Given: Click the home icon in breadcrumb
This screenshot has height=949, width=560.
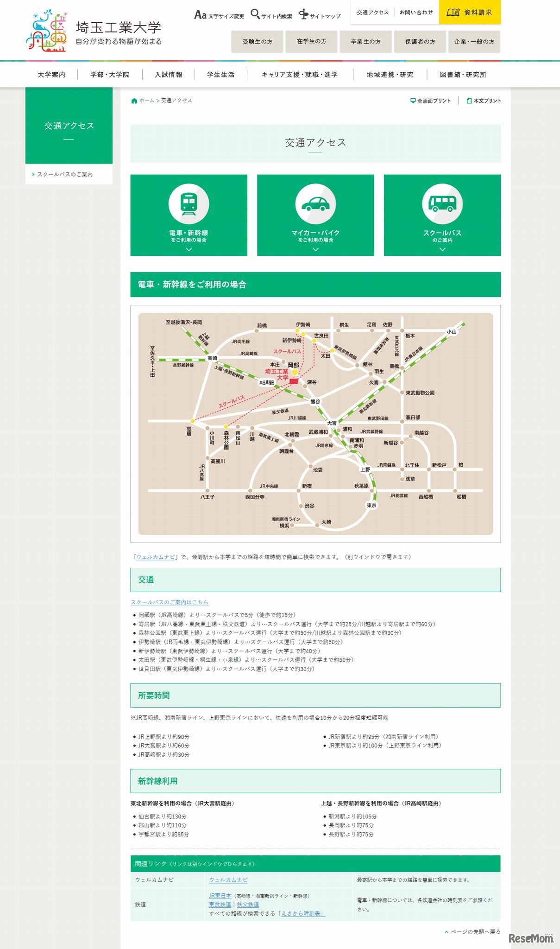Looking at the screenshot, I should [x=134, y=101].
